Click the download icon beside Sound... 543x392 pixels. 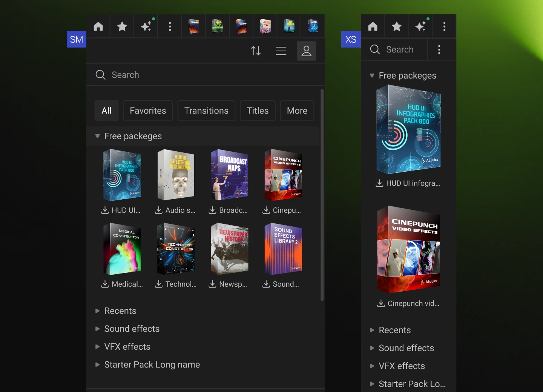pos(266,284)
